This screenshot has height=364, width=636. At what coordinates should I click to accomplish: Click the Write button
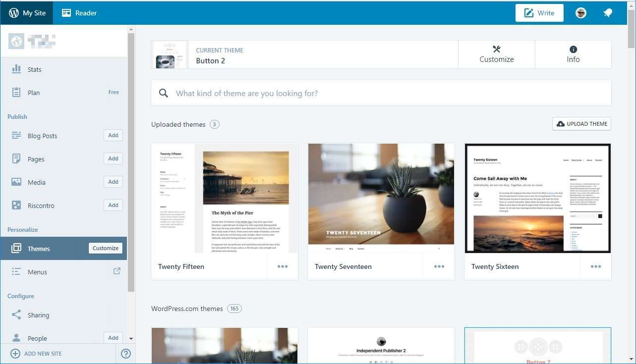pyautogui.click(x=539, y=13)
